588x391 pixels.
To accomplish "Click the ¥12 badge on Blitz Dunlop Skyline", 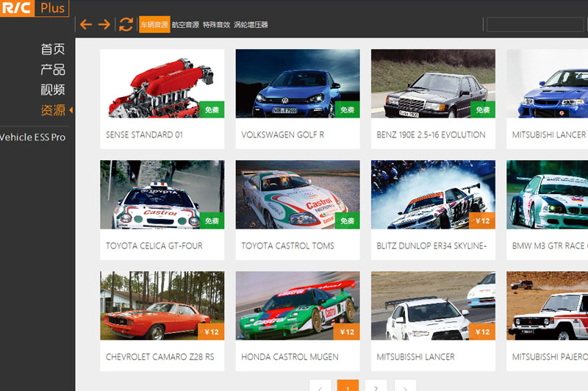I will [483, 220].
